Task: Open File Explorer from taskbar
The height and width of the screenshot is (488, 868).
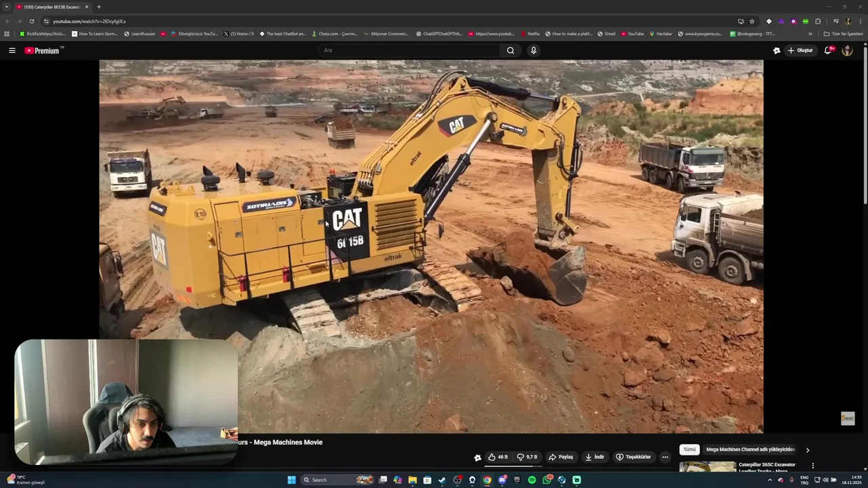Action: pyautogui.click(x=412, y=480)
